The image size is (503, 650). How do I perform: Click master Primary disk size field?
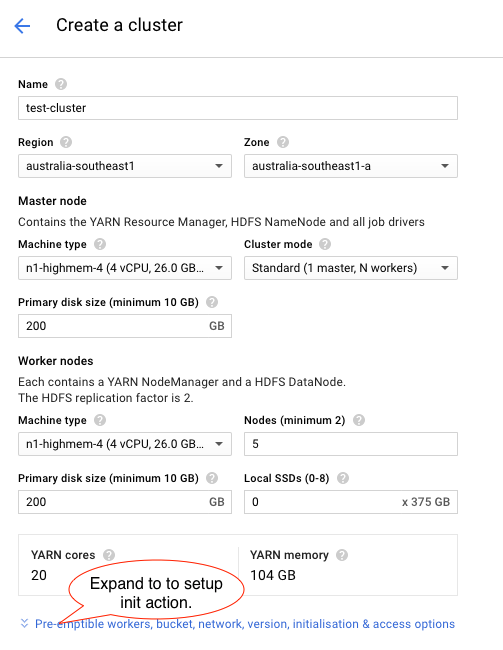(125, 326)
